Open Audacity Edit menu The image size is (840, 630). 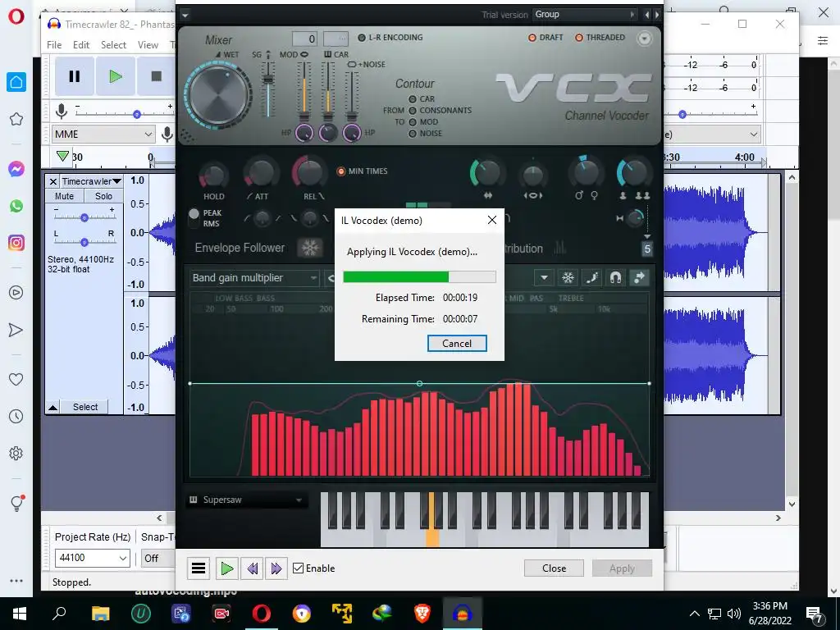(x=81, y=45)
